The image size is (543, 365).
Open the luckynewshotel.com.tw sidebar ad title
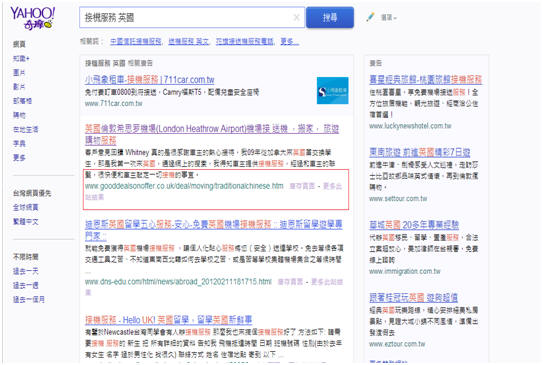tap(426, 79)
